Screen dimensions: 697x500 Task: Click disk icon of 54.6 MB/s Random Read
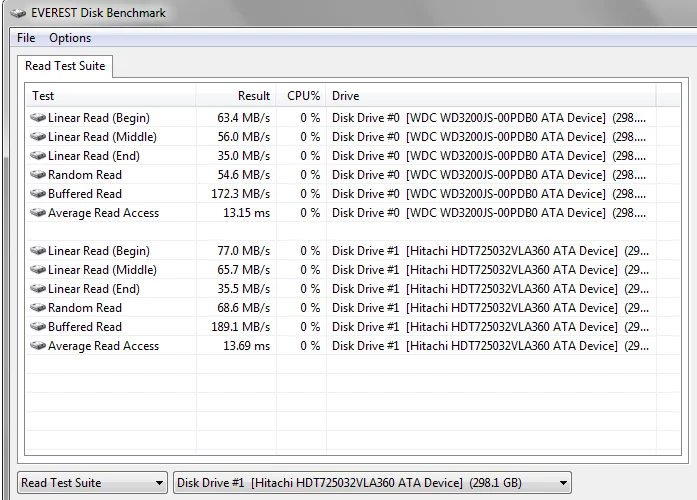(38, 175)
